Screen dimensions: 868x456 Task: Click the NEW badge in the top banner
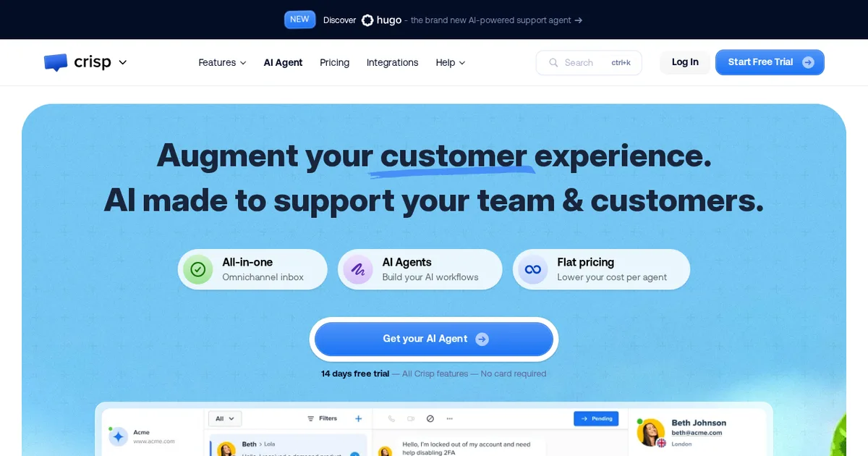click(299, 20)
